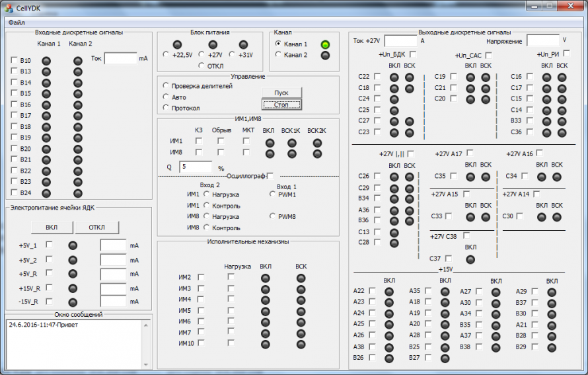Click the ВКЛ LED next to C37
The image size is (588, 375).
click(470, 259)
